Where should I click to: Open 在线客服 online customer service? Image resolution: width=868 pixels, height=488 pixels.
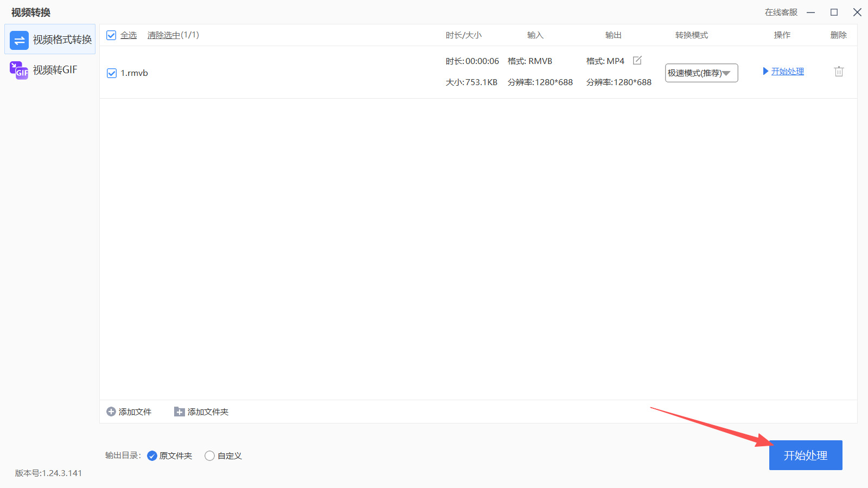[x=781, y=11]
